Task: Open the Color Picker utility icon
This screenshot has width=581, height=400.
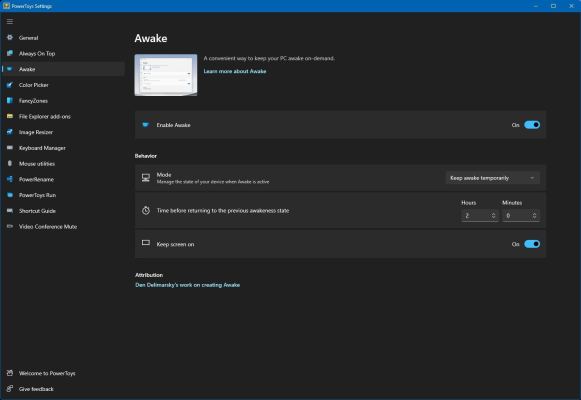Action: coord(10,85)
